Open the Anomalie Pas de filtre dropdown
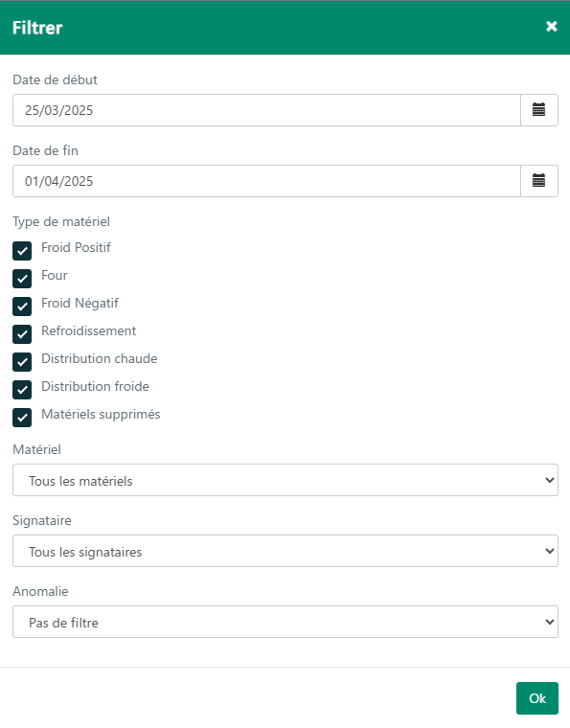This screenshot has height=728, width=570. (x=285, y=622)
